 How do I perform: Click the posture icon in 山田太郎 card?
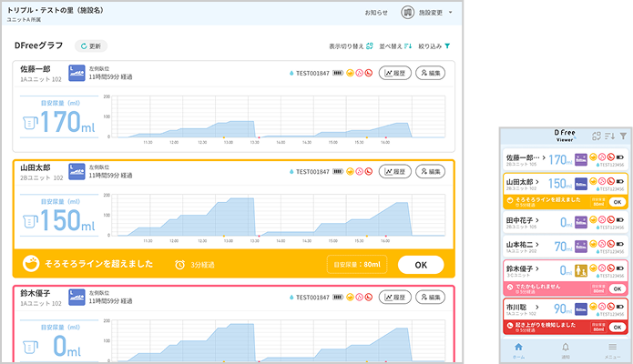77,171
